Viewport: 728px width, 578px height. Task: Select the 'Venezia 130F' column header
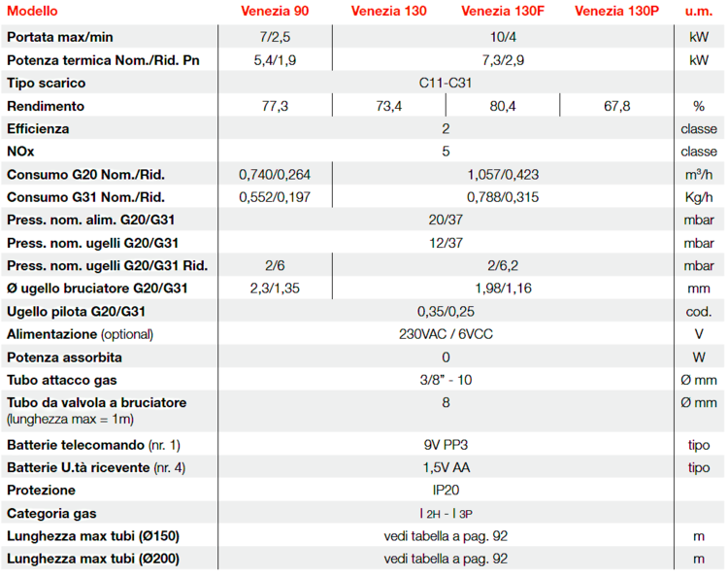click(503, 11)
